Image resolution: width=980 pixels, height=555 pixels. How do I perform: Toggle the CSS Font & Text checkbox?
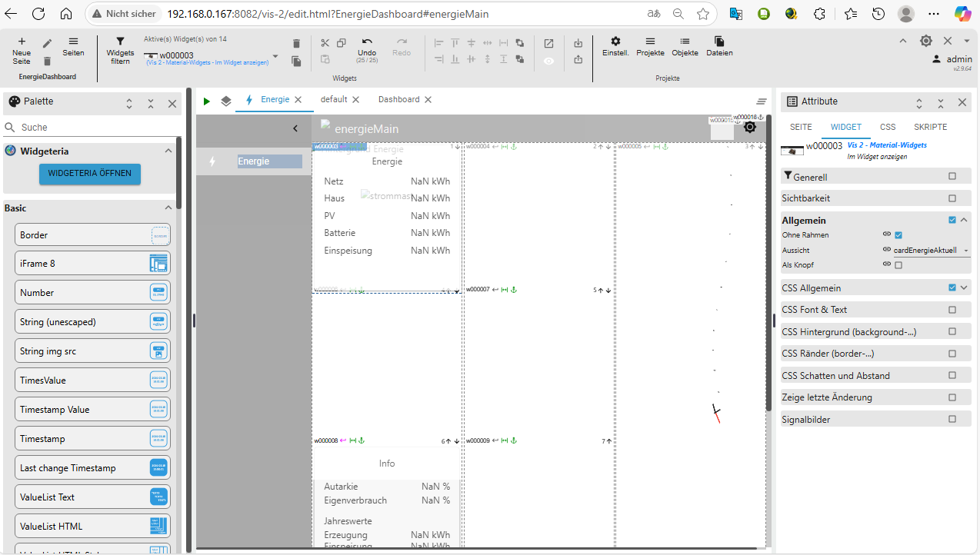pos(952,310)
